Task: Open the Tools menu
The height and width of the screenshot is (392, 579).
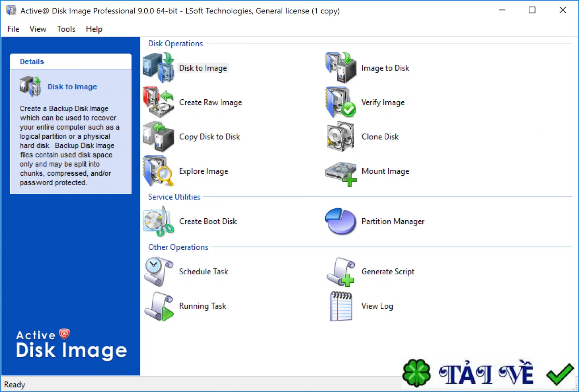Action: click(66, 29)
